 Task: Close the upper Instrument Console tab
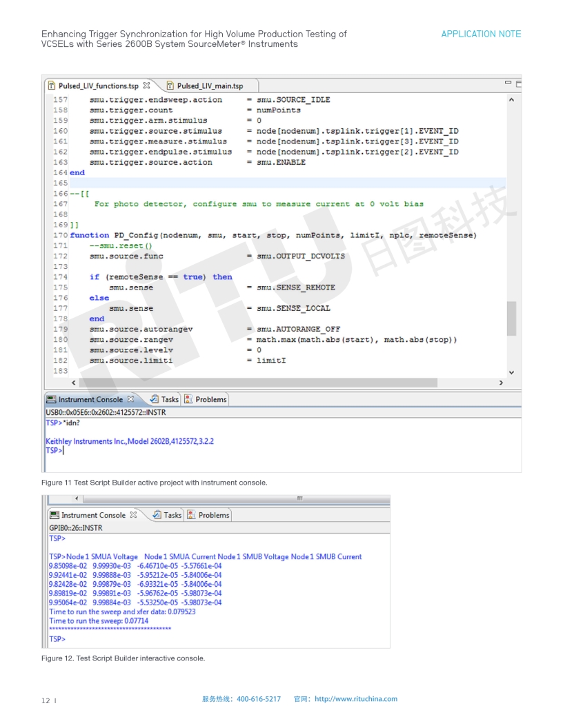(x=131, y=399)
